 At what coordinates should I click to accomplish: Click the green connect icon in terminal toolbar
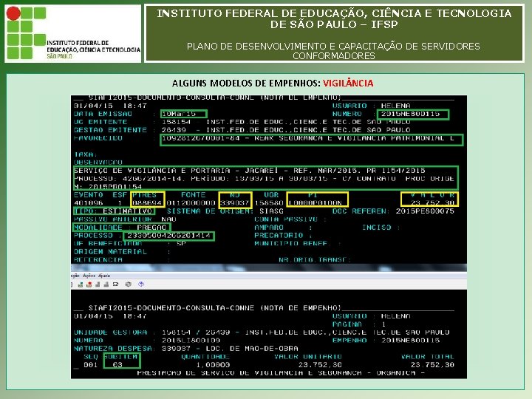tap(81, 284)
